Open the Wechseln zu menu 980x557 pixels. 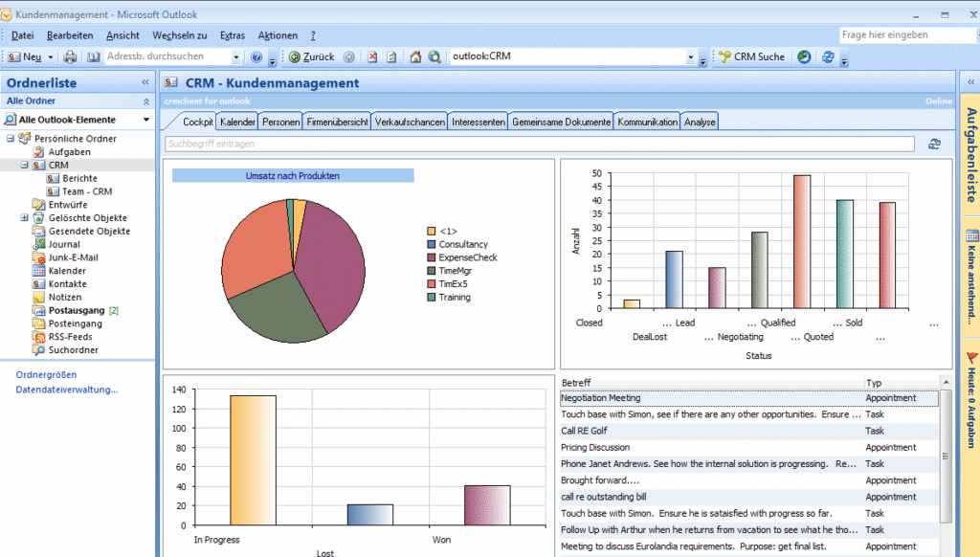click(x=179, y=35)
